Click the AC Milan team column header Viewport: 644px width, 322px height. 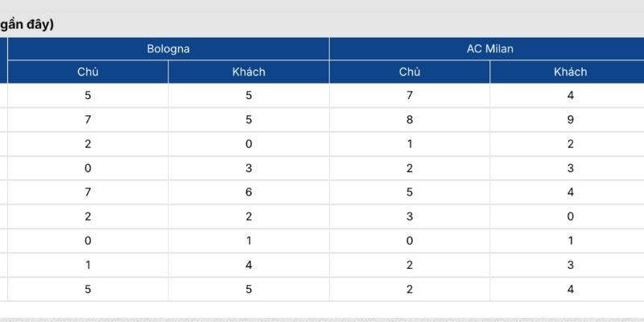[x=489, y=49]
